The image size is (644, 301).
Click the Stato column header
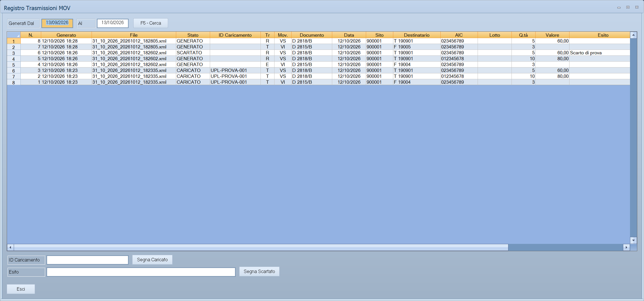[x=193, y=35]
